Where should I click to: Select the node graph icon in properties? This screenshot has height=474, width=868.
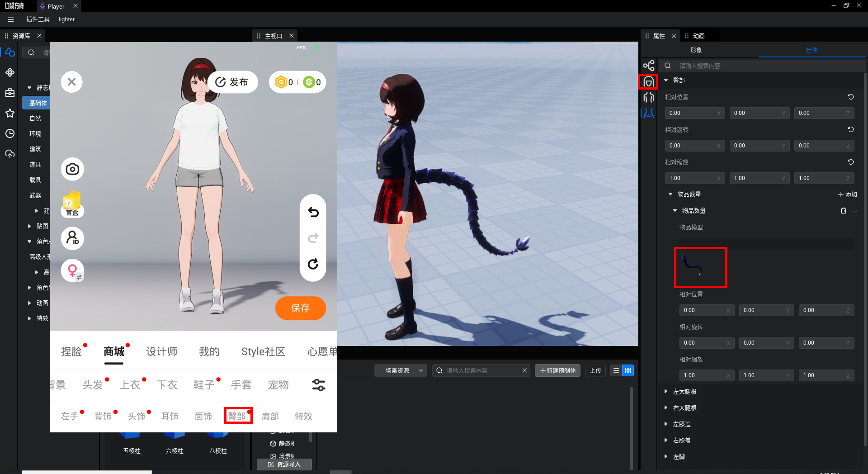click(649, 66)
